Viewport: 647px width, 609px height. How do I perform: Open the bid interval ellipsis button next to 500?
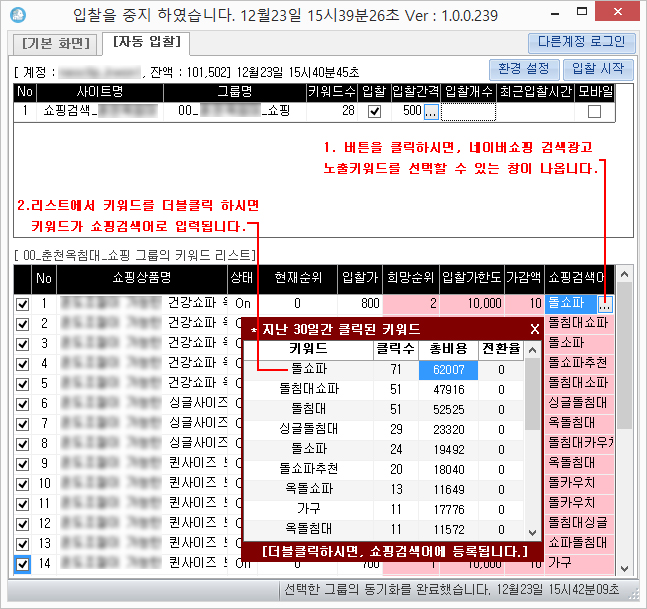coord(431,111)
